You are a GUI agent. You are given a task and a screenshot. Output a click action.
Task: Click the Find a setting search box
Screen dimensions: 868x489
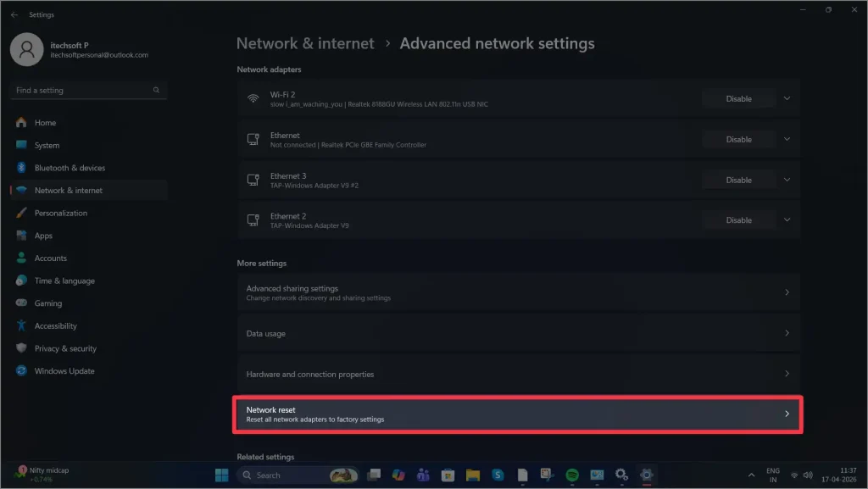[x=88, y=90]
